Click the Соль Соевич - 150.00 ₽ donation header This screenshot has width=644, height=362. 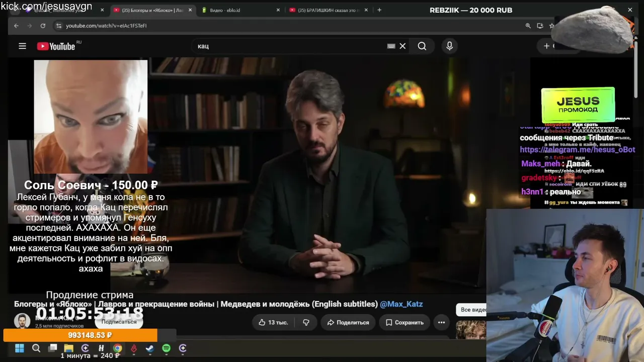(x=91, y=186)
